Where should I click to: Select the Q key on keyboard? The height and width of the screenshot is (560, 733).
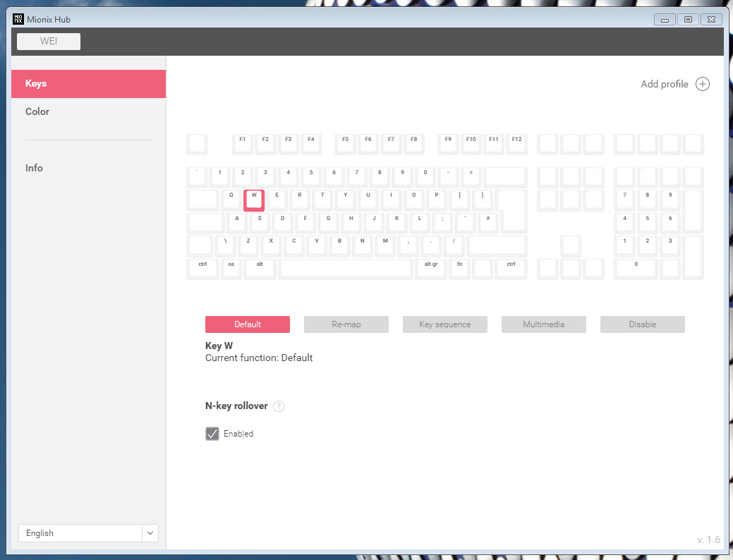[231, 200]
